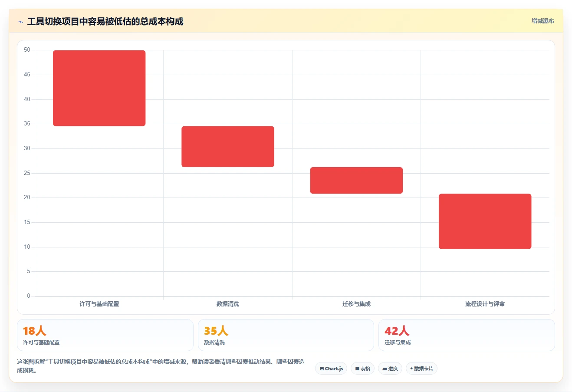
Task: Click the description paragraph starting 这张图拆解
Action: [161, 366]
